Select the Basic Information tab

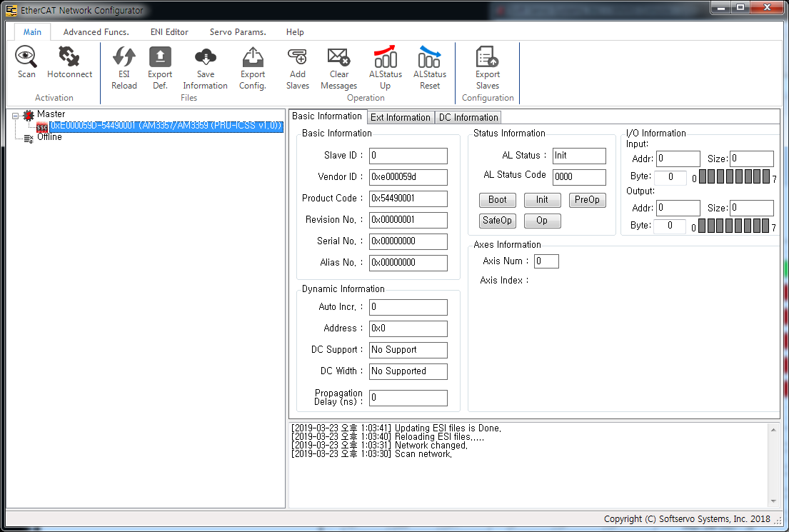(x=327, y=116)
